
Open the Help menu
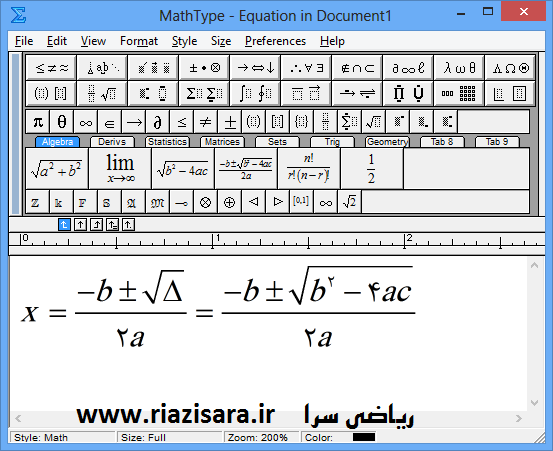332,41
